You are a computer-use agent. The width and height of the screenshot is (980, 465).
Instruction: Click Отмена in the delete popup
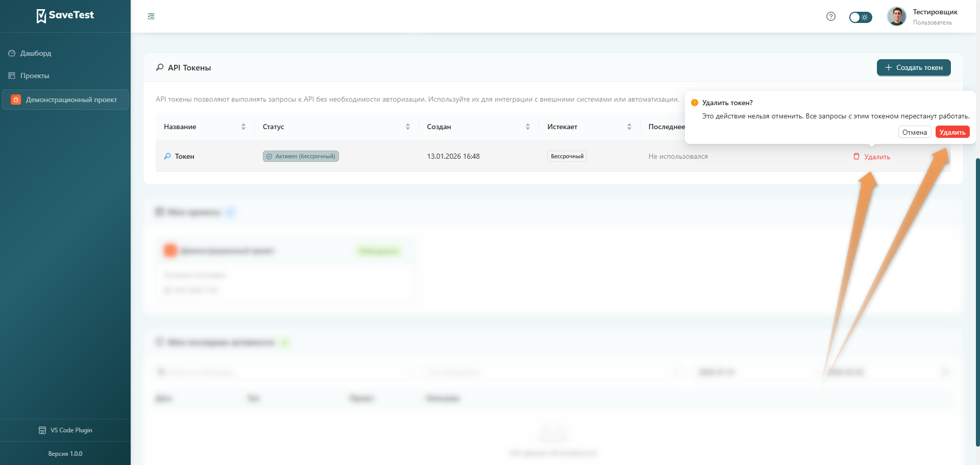(914, 132)
